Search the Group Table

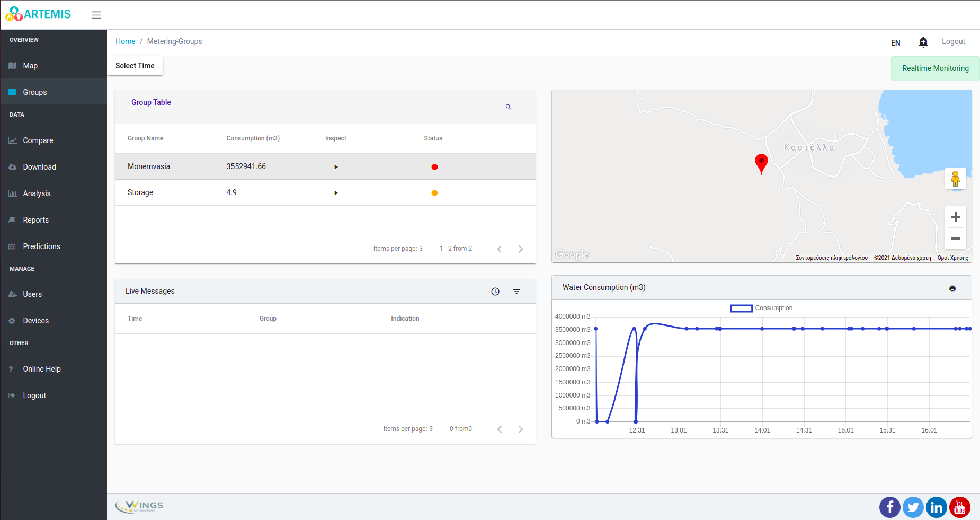click(508, 107)
